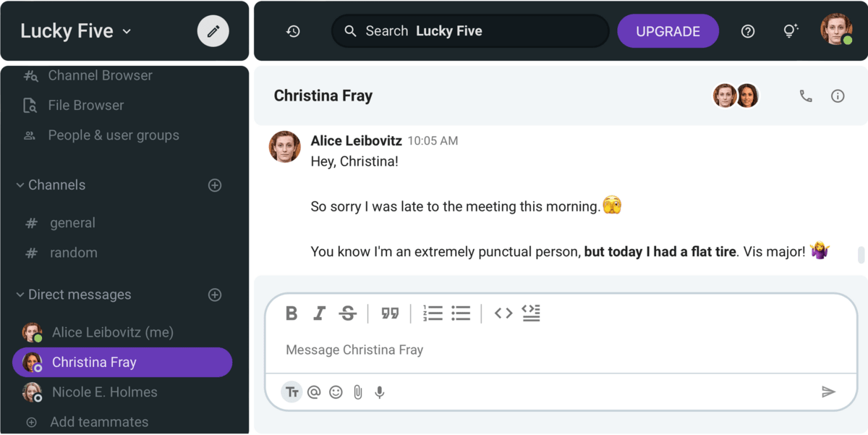Open the help question mark icon
This screenshot has height=435, width=868.
pyautogui.click(x=748, y=31)
